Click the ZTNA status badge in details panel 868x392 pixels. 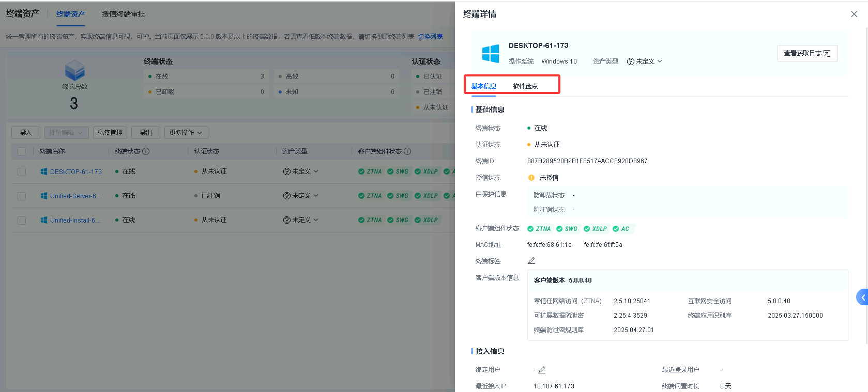pyautogui.click(x=539, y=229)
